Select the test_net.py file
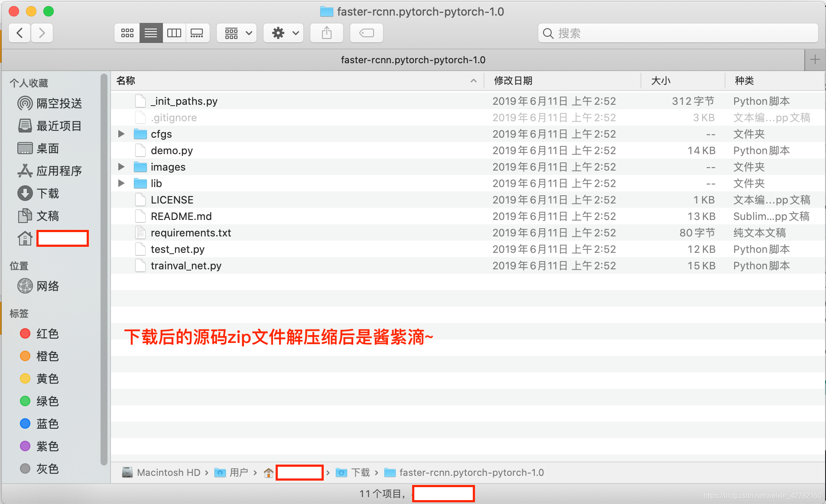 coord(468,249)
